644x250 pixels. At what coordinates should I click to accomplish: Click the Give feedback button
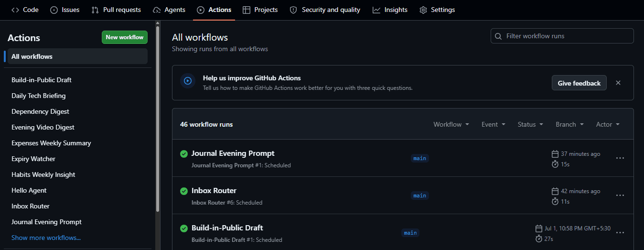tap(579, 83)
